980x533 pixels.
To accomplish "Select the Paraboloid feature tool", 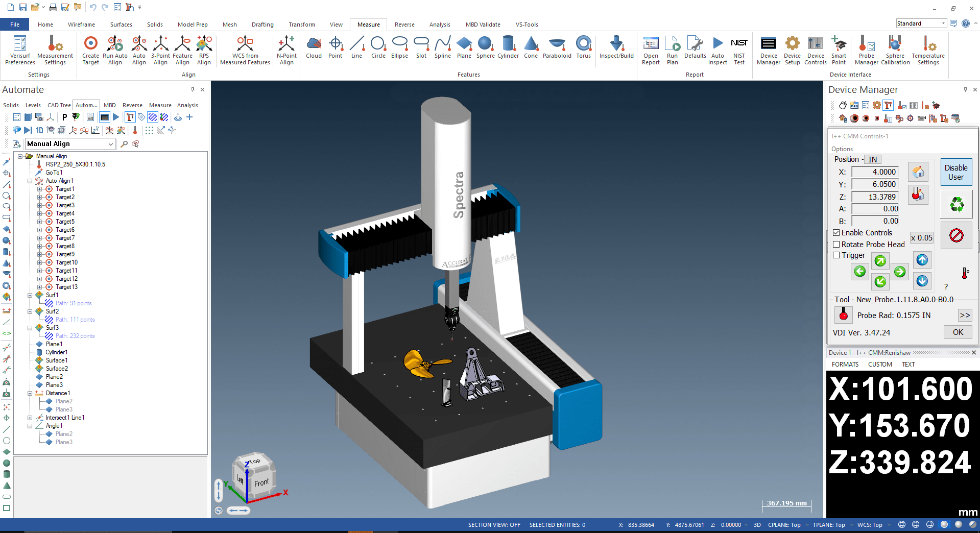I will pos(557,47).
